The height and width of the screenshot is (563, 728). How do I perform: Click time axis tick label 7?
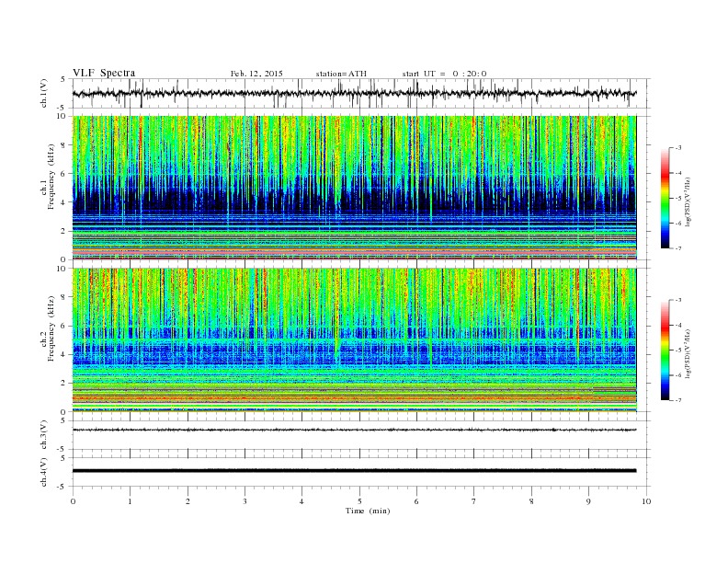(x=474, y=501)
